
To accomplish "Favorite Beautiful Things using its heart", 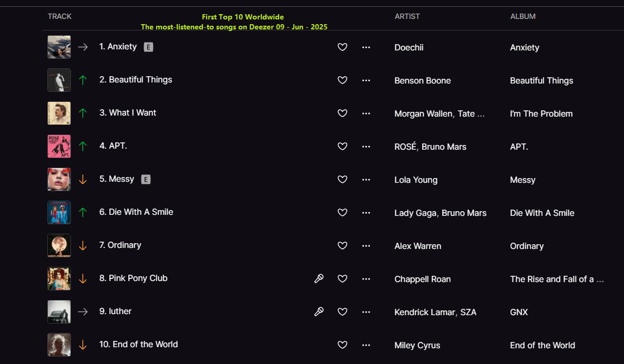I will point(342,80).
